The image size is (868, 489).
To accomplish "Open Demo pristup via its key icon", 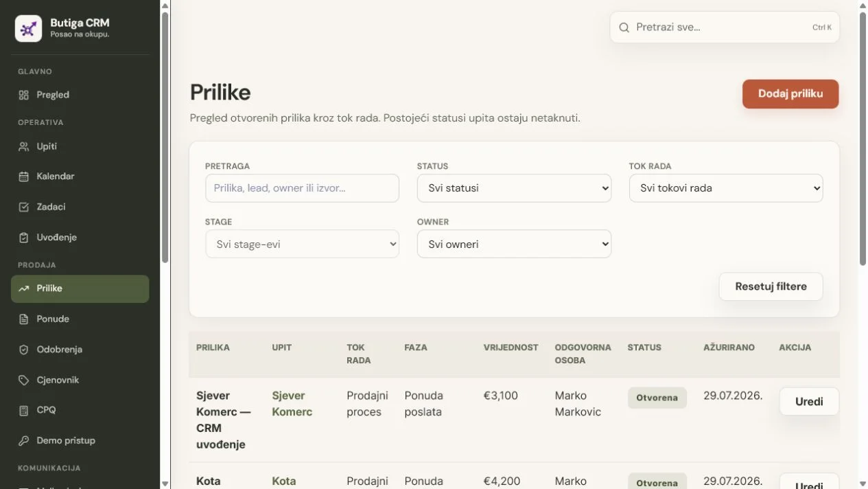I will pos(24,441).
